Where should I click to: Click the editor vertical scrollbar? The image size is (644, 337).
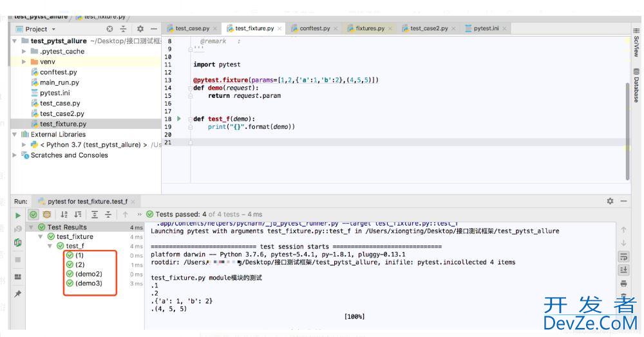tap(627, 131)
